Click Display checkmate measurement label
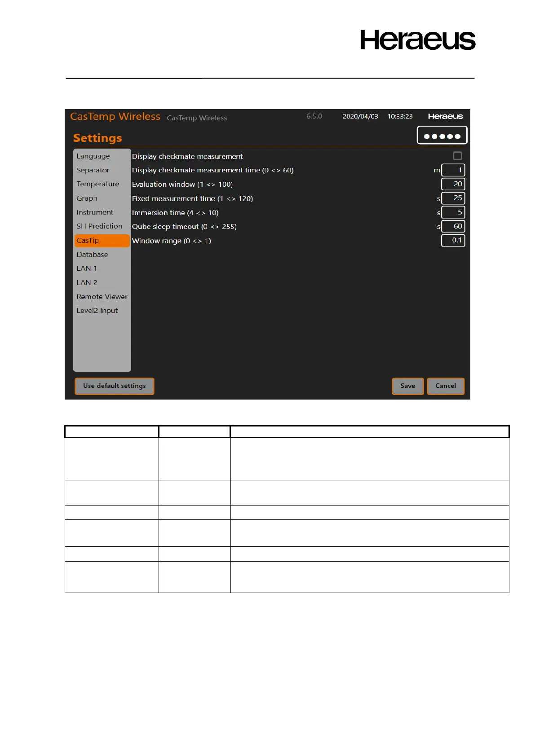535x756 pixels. pyautogui.click(x=187, y=156)
